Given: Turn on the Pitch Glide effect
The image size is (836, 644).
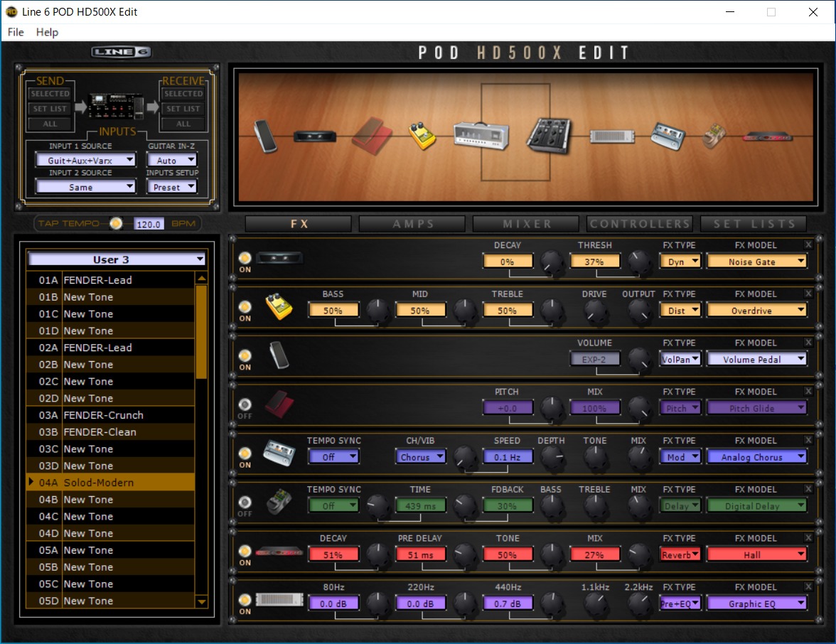Looking at the screenshot, I should click(x=245, y=404).
